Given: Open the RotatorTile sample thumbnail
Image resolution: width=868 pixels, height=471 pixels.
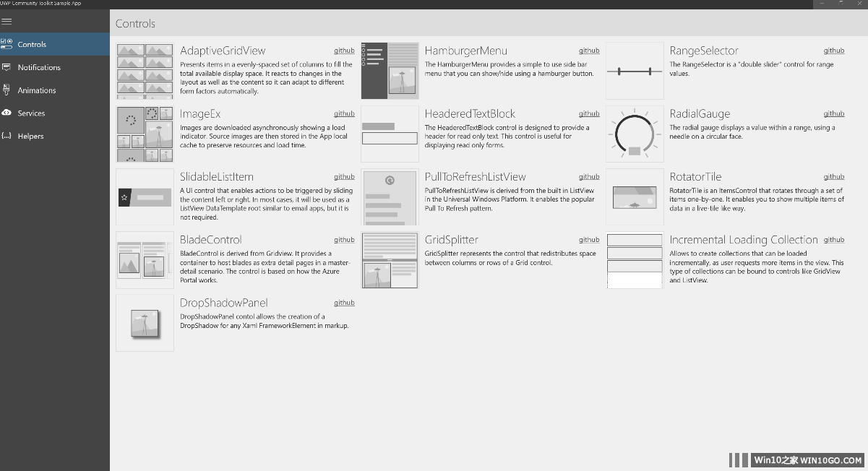Looking at the screenshot, I should (635, 197).
